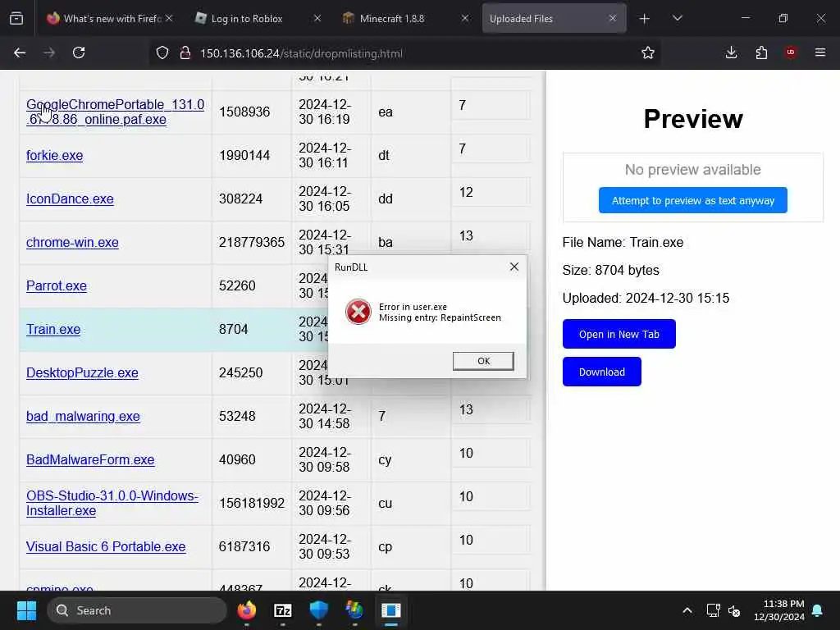Reload the current page
This screenshot has width=840, height=630.
79,52
